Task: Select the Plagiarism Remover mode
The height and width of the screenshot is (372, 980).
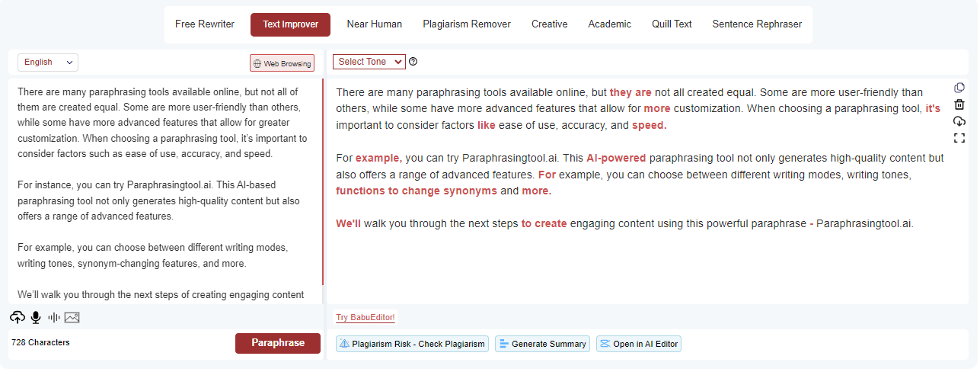Action: 467,24
